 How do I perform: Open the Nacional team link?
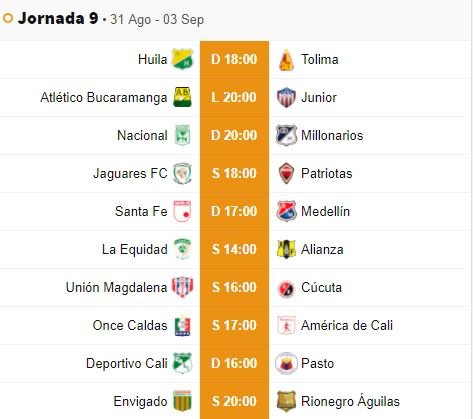142,135
